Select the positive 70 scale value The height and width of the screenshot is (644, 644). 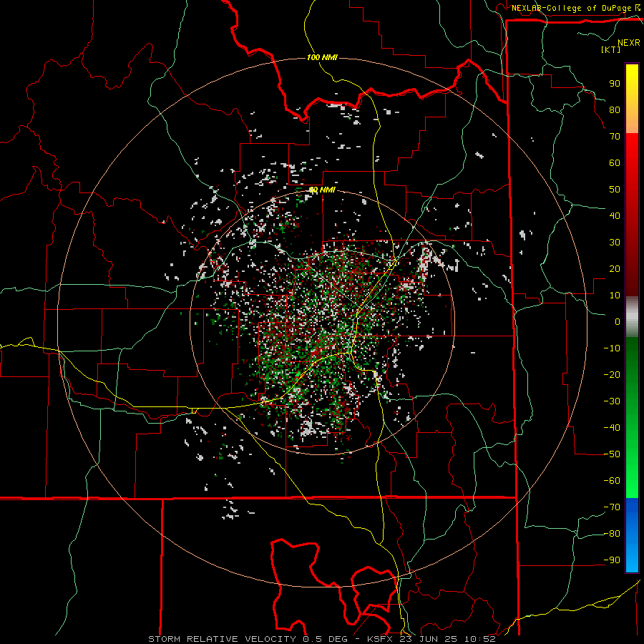click(615, 137)
